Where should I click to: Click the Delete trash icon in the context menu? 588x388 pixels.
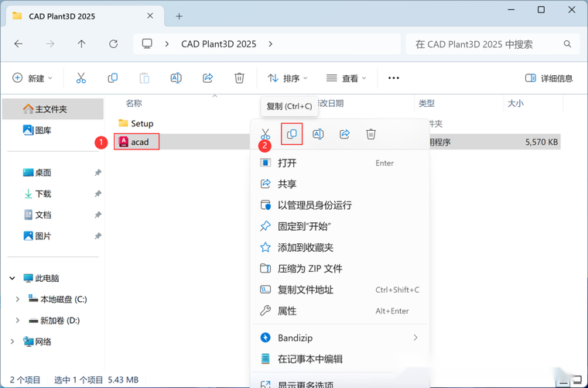coord(371,134)
